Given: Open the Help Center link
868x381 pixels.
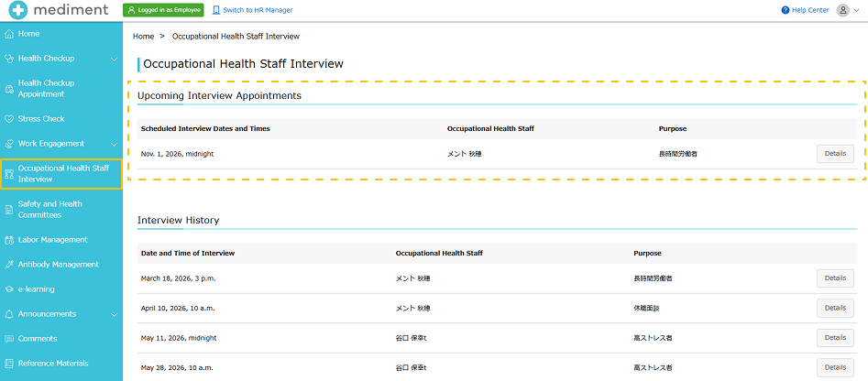Looking at the screenshot, I should coord(805,10).
